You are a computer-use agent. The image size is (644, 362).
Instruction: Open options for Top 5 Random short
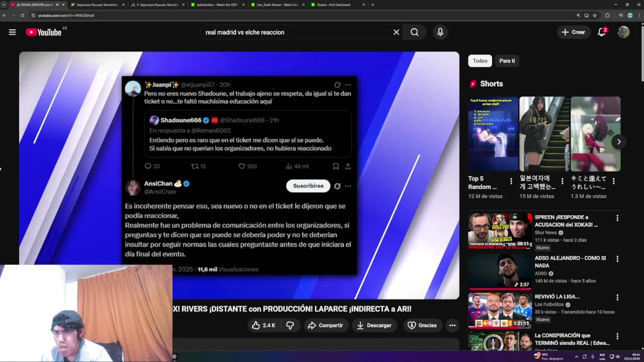(x=511, y=181)
